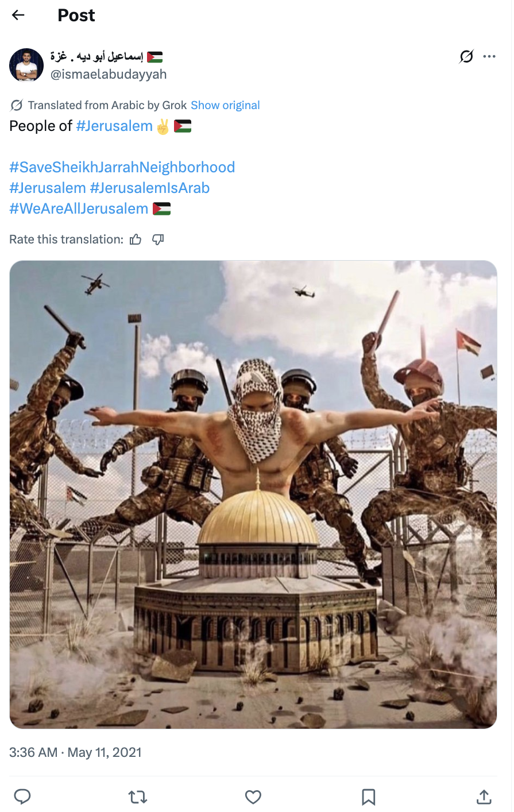Open the author's profile avatar
This screenshot has height=812, width=514.
click(x=26, y=65)
